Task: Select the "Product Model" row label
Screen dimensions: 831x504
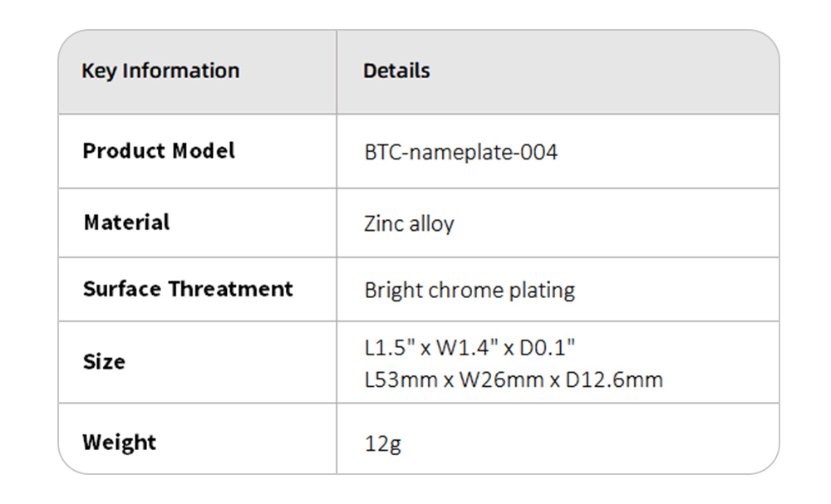Action: [159, 151]
